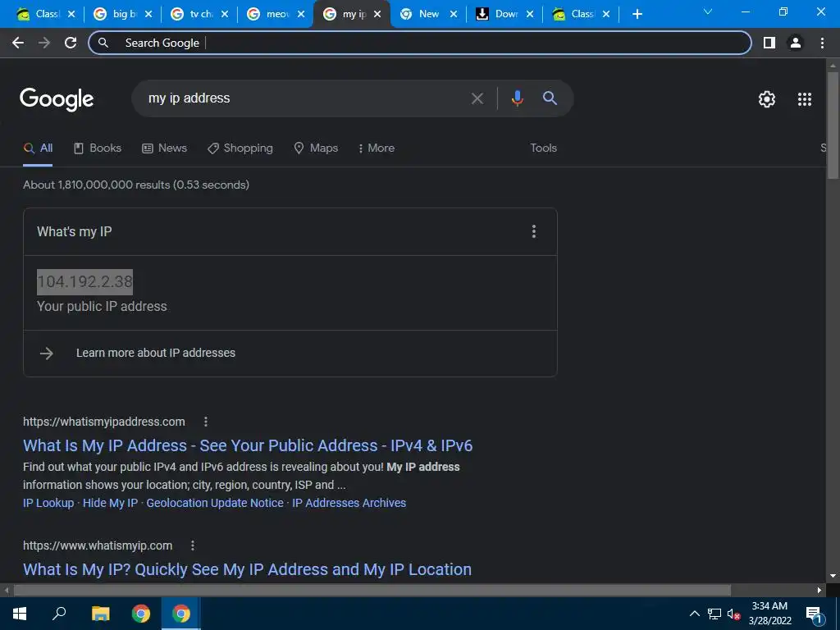Select the All results filter
This screenshot has width=840, height=630.
[38, 148]
